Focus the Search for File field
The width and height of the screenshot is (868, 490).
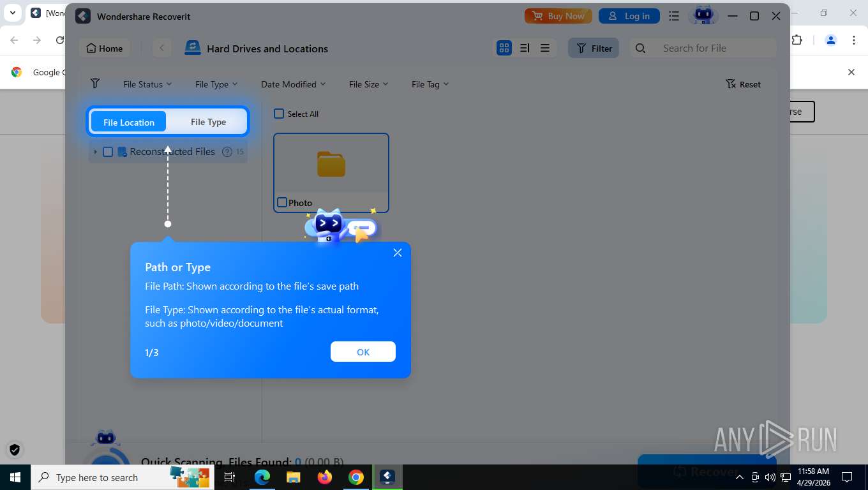703,48
